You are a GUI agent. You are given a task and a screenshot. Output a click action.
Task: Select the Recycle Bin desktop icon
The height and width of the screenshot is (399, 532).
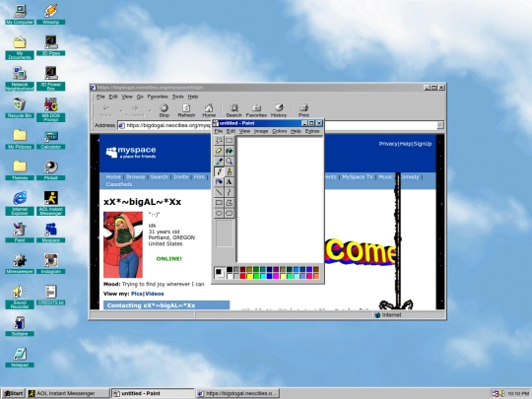click(x=20, y=107)
